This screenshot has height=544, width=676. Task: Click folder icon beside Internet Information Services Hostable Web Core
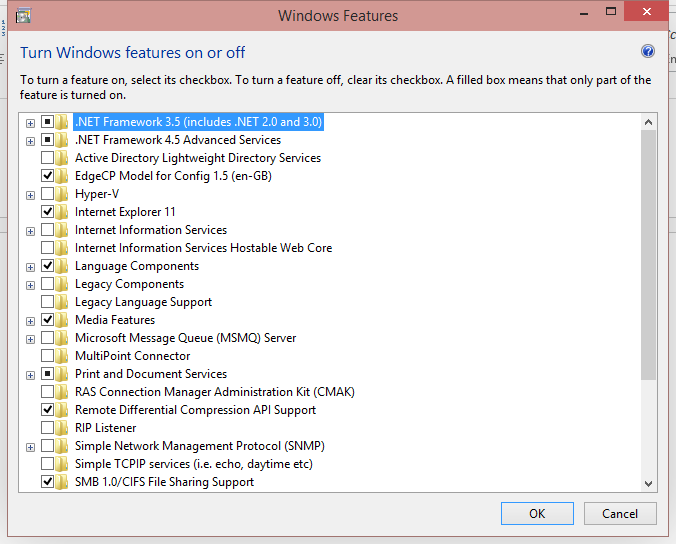pyautogui.click(x=62, y=248)
